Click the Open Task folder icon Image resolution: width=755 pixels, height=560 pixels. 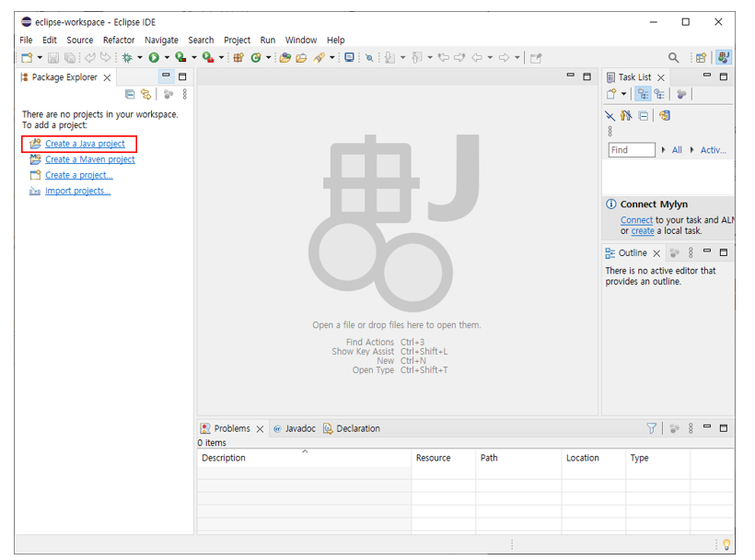(301, 58)
